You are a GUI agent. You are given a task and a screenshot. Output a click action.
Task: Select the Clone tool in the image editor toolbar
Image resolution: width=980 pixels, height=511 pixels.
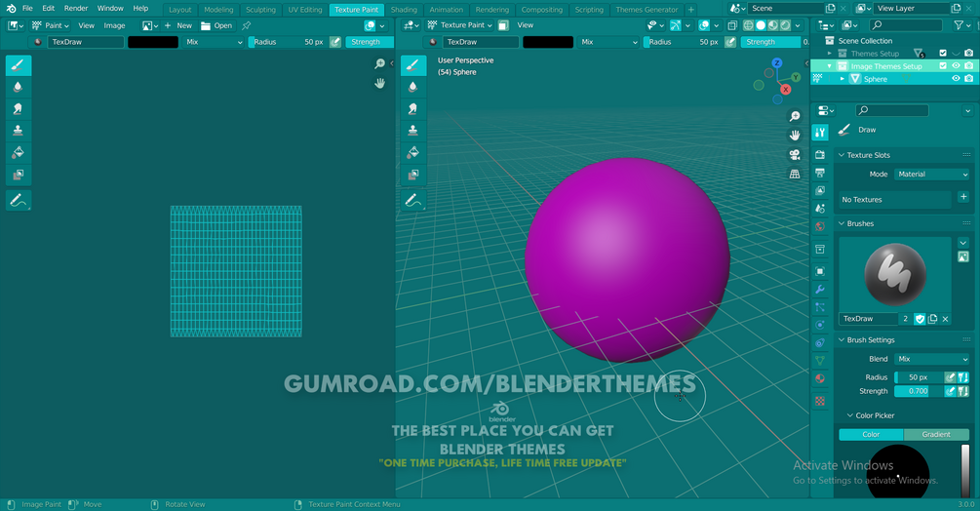pyautogui.click(x=19, y=131)
